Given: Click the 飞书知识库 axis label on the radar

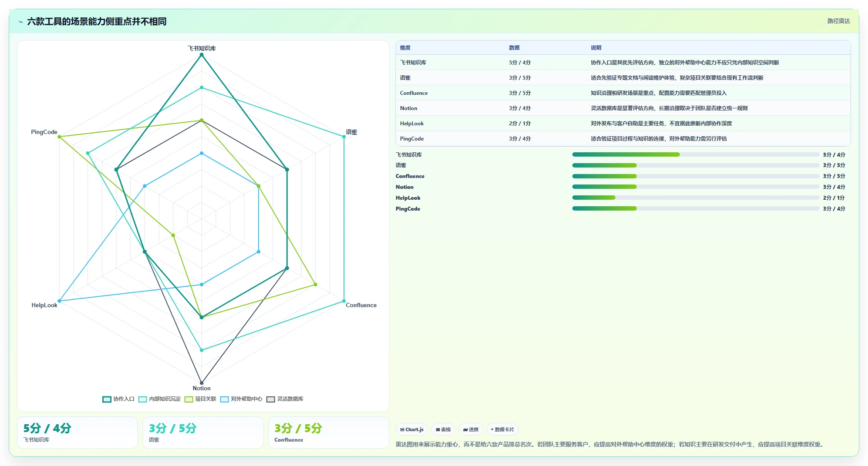Looking at the screenshot, I should (x=201, y=48).
